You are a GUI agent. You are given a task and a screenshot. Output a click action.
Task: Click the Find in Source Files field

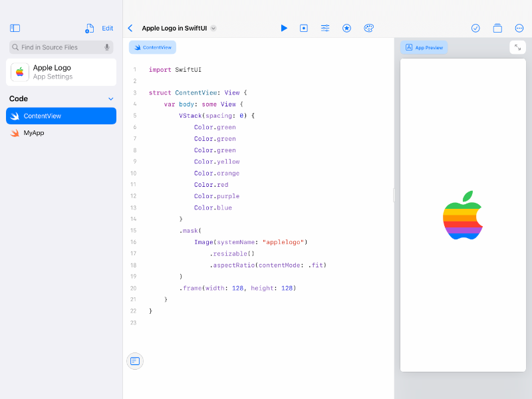57,47
